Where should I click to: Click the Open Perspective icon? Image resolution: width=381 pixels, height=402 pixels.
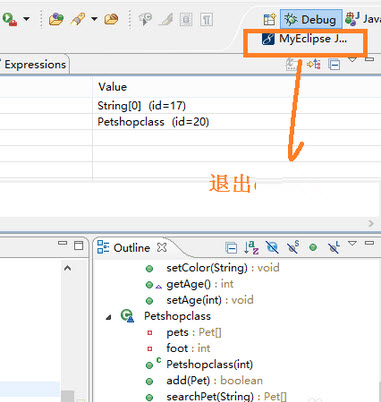pos(269,20)
